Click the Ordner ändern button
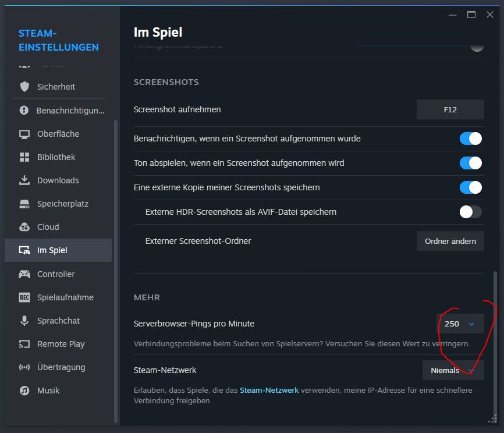 tap(450, 241)
